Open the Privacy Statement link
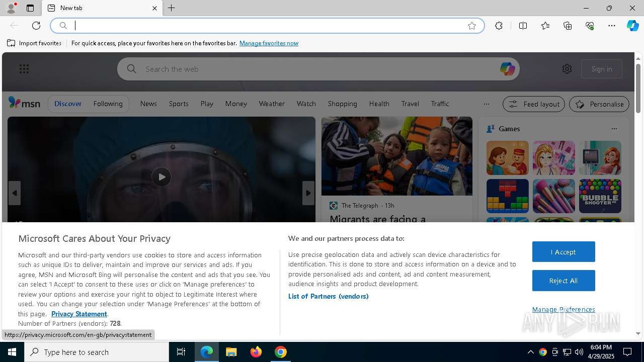 click(x=79, y=314)
